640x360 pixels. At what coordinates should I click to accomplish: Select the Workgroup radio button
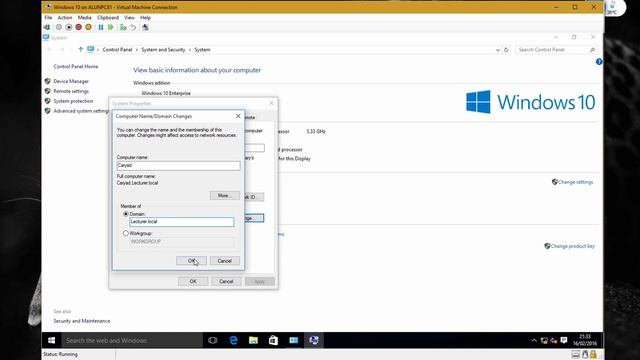[126, 233]
